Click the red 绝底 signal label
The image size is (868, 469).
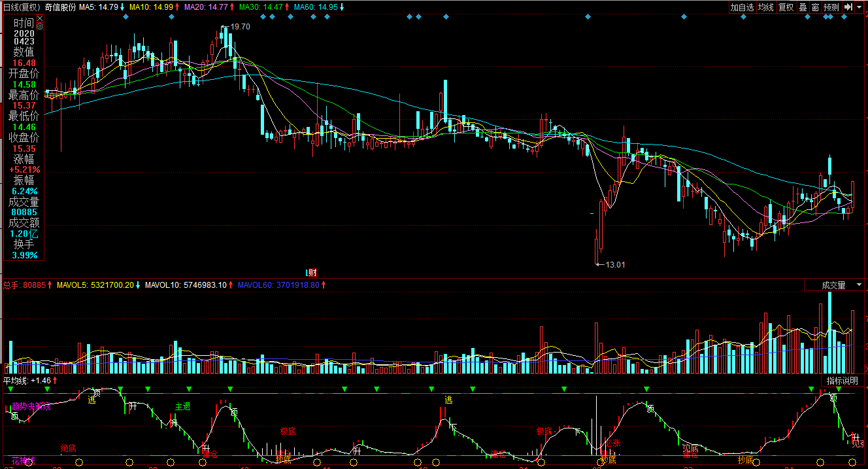click(68, 449)
